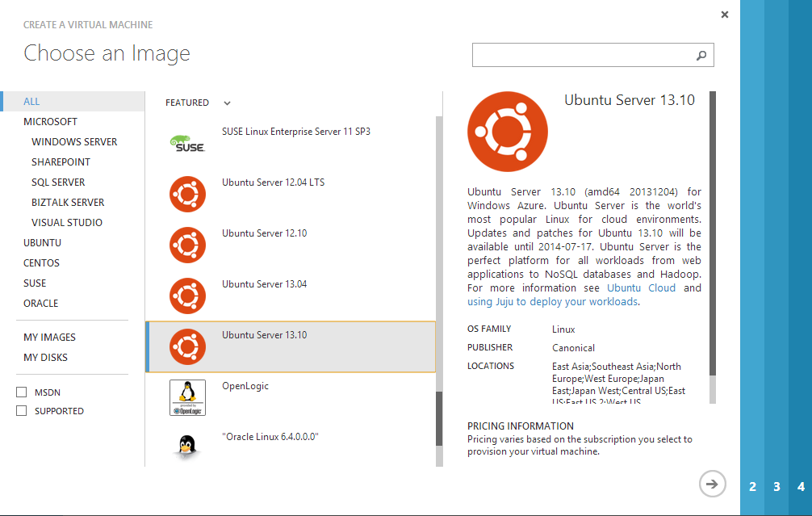Click the PRICING INFORMATION heading
Viewport: 812px width, 516px height.
pyautogui.click(x=521, y=426)
